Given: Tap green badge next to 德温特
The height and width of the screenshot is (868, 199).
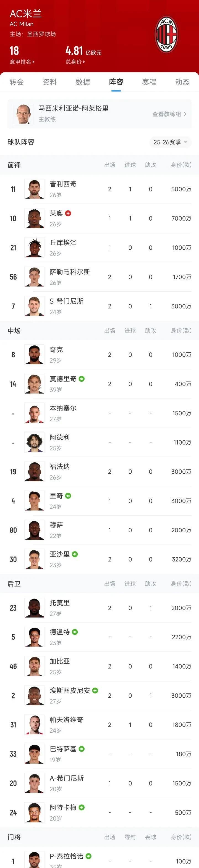Looking at the screenshot, I should click(x=75, y=632).
